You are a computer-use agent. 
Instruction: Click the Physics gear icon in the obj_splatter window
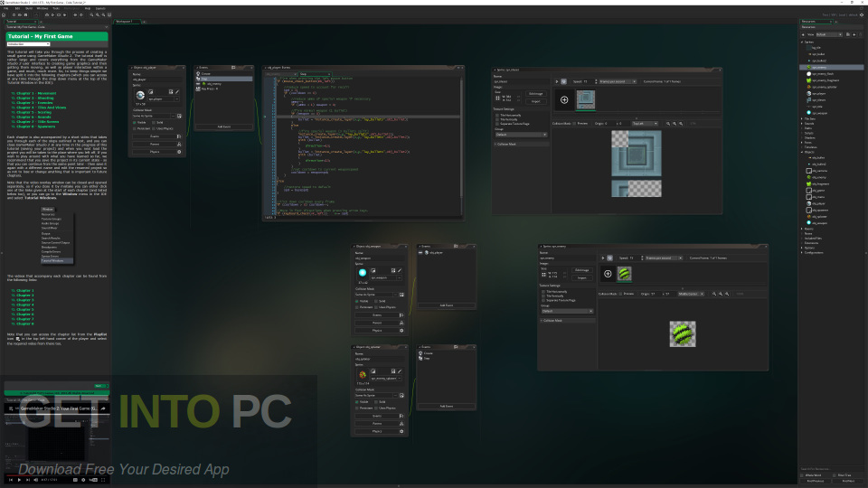[x=401, y=431]
